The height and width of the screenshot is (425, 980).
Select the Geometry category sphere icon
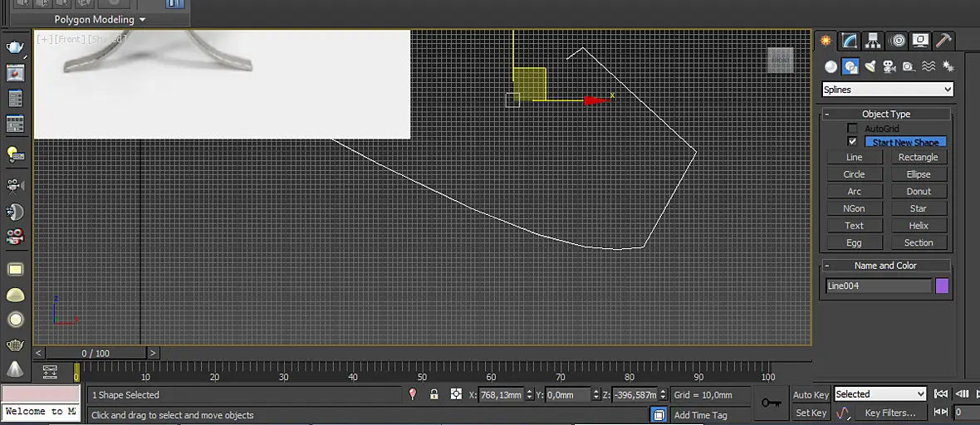pos(831,66)
